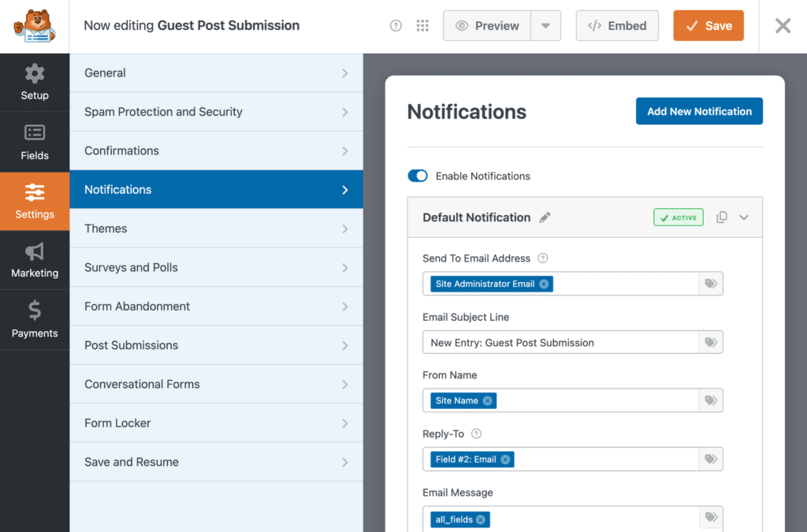Viewport: 807px width, 532px height.
Task: Click the Notifications panel heading
Action: 467,112
